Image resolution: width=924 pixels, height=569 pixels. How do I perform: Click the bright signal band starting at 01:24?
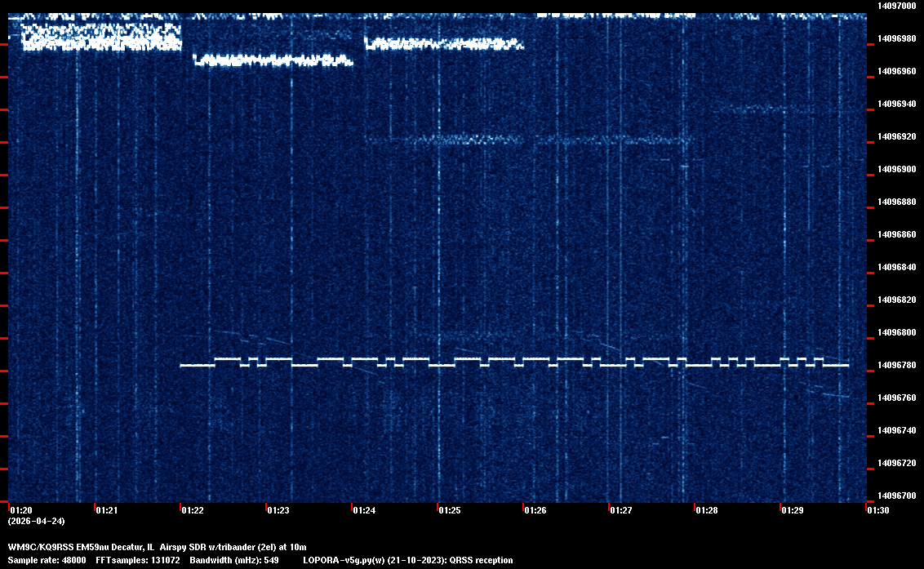[443, 43]
